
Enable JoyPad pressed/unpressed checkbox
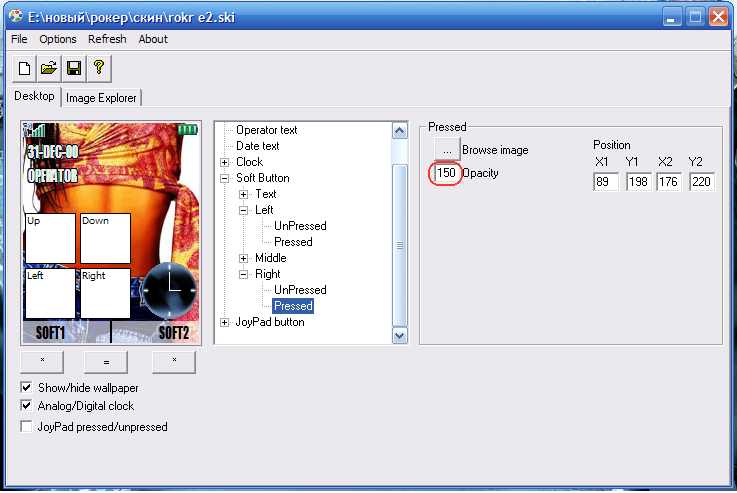(x=26, y=427)
